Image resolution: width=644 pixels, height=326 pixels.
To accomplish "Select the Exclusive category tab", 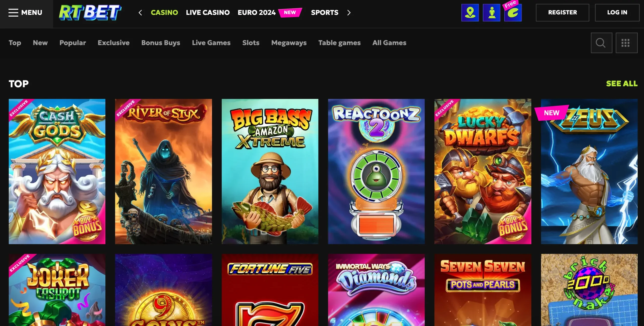I will [114, 43].
